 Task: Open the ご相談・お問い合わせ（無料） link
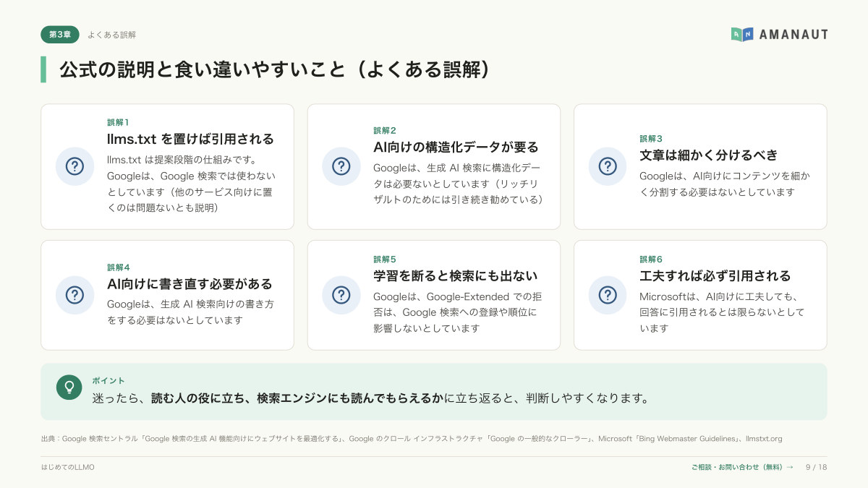pyautogui.click(x=742, y=467)
